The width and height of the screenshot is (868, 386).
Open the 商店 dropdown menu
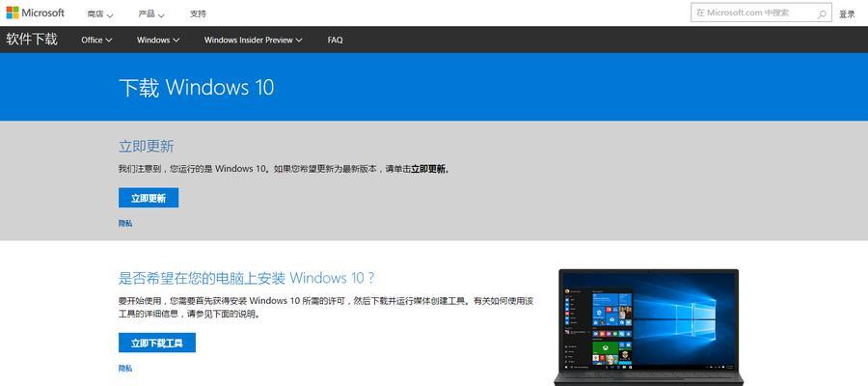click(99, 14)
